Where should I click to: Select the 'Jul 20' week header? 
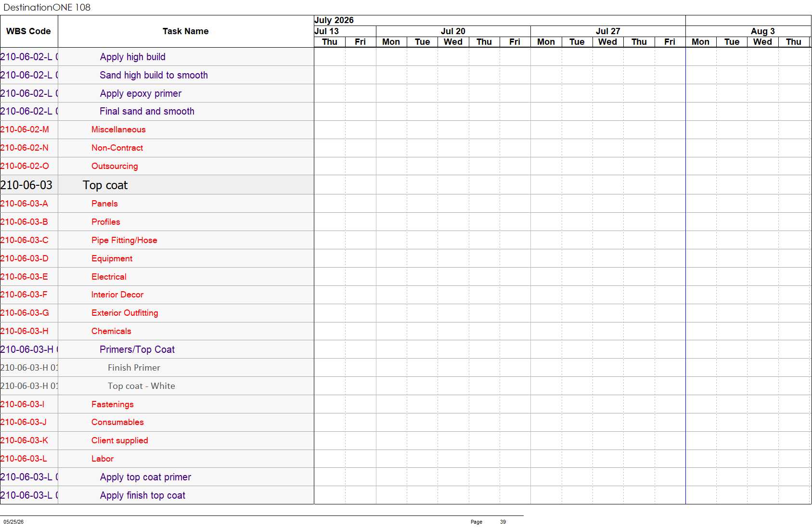(453, 31)
